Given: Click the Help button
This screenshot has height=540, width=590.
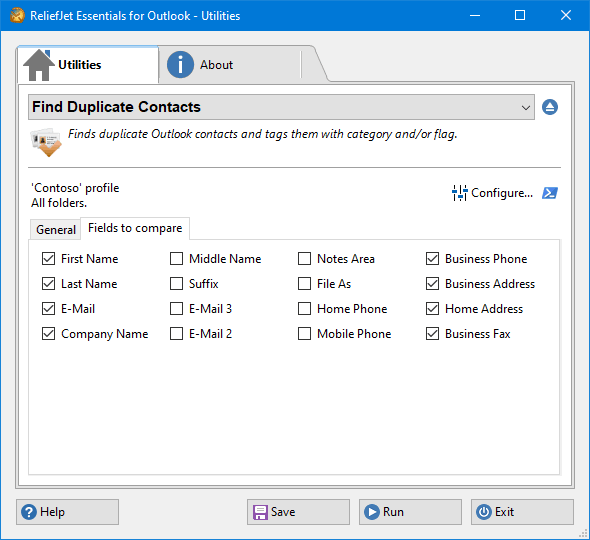Looking at the screenshot, I should [67, 512].
